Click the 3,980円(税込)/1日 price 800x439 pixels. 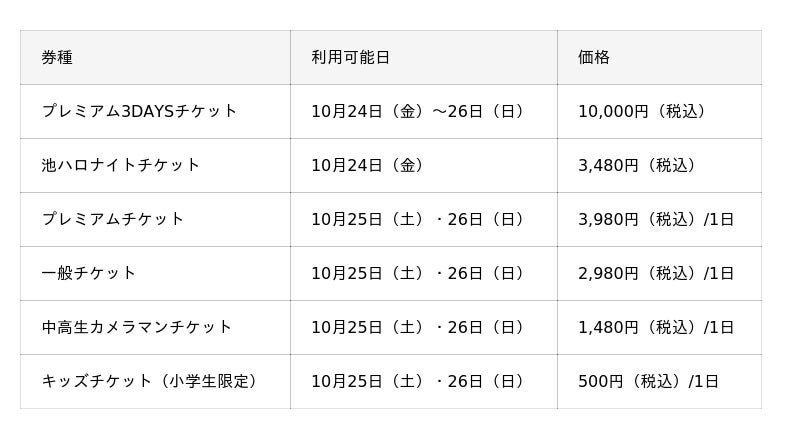click(x=656, y=220)
